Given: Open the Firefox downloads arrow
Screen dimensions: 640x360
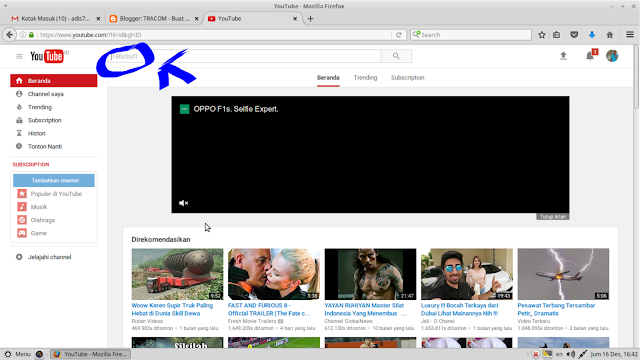Looking at the screenshot, I should [x=592, y=35].
